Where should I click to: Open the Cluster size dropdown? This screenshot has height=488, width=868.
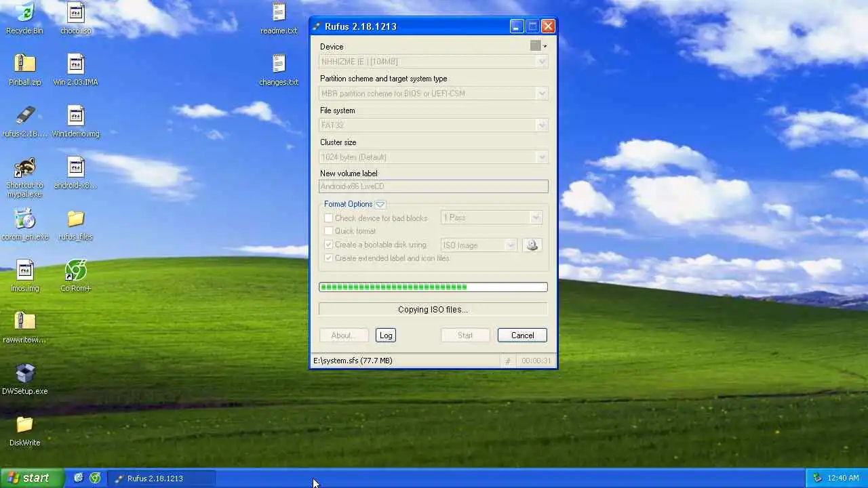click(433, 157)
